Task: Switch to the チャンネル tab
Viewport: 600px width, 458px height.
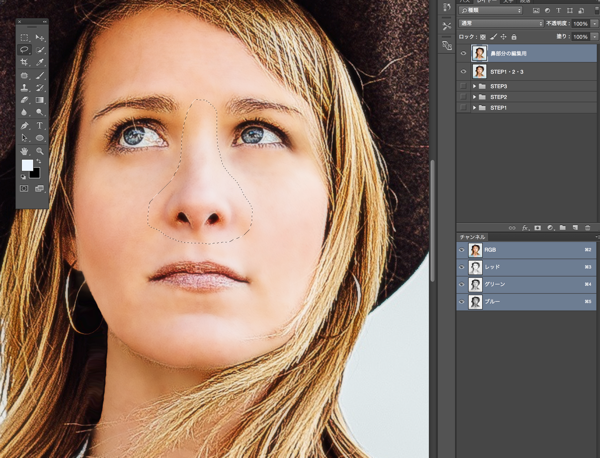Action: pyautogui.click(x=473, y=237)
